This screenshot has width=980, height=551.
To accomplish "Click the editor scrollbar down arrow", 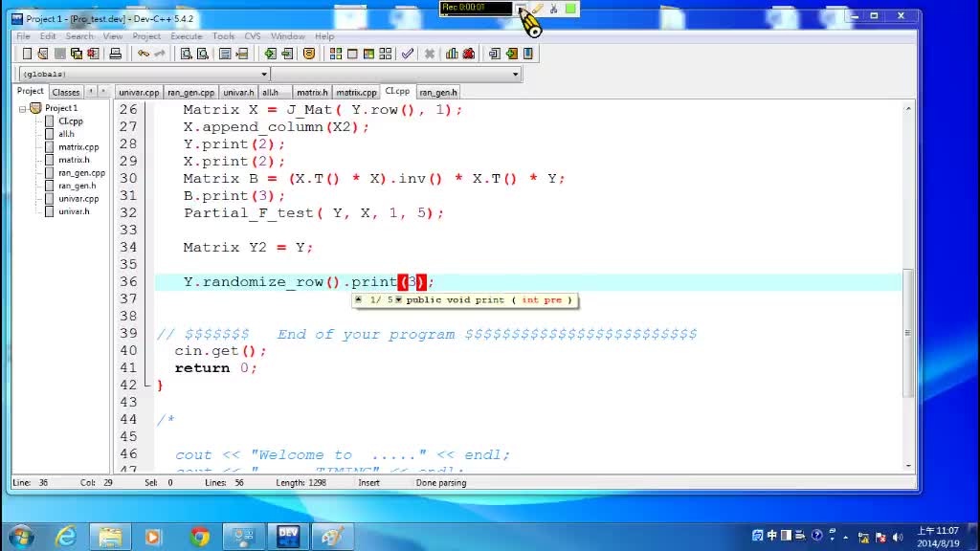I will pos(908,466).
